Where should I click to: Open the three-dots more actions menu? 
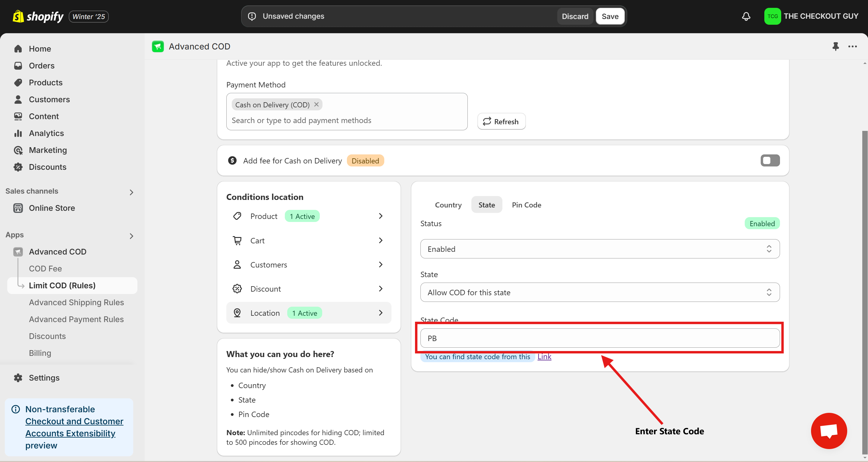click(x=852, y=46)
